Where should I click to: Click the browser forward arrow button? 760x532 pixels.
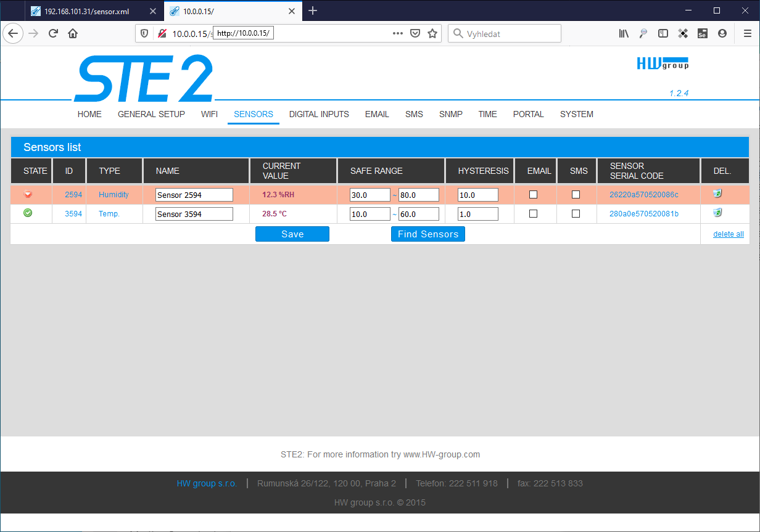pos(34,34)
